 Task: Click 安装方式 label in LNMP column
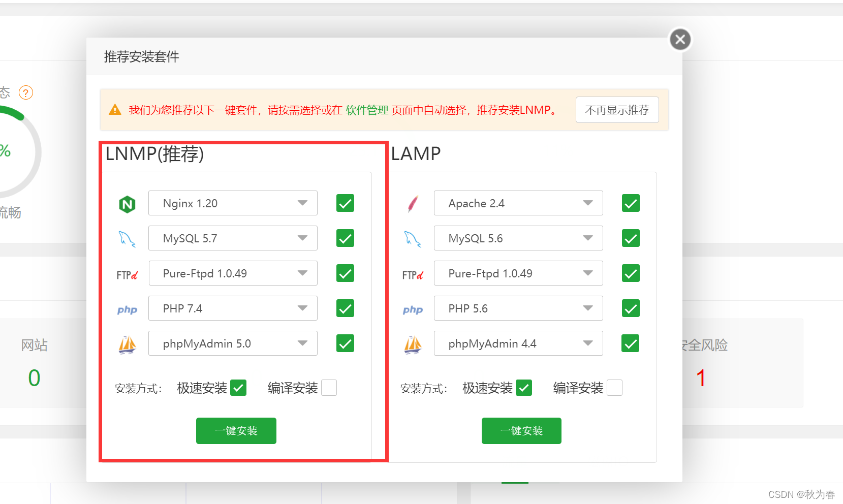(138, 389)
